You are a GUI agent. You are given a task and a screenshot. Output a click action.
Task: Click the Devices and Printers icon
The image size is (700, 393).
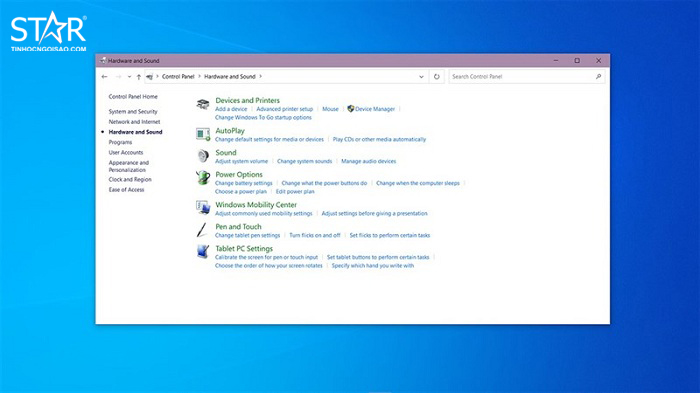coord(203,105)
